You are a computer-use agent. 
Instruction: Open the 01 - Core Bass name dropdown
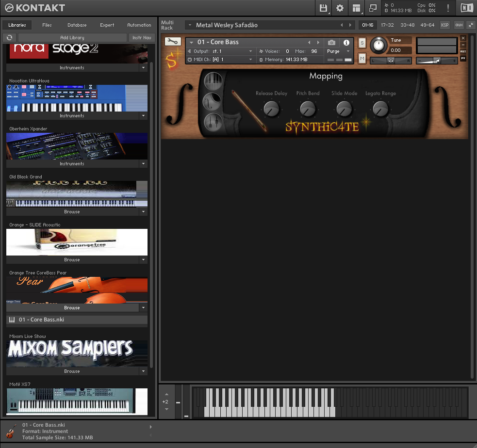coord(191,42)
